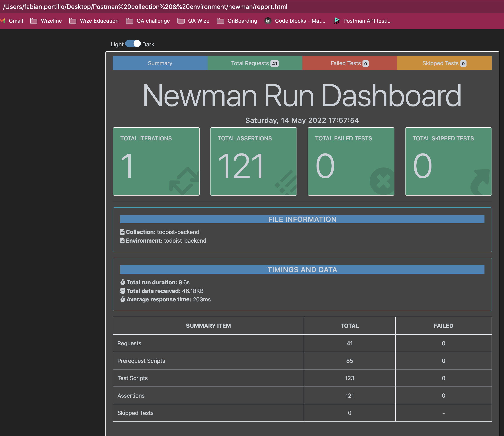Image resolution: width=504 pixels, height=436 pixels.
Task: Click the Total Assertions value 121
Action: pos(240,166)
